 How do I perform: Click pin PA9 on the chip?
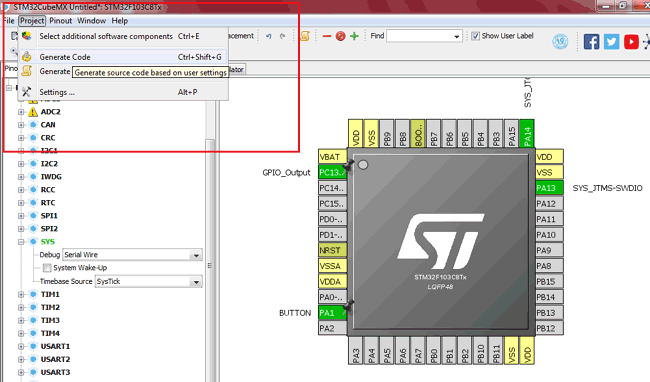pos(549,250)
